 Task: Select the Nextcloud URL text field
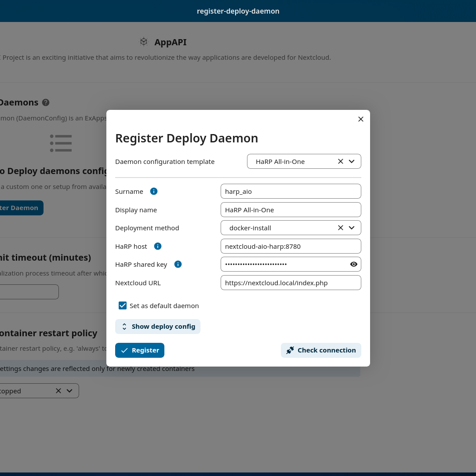point(291,283)
